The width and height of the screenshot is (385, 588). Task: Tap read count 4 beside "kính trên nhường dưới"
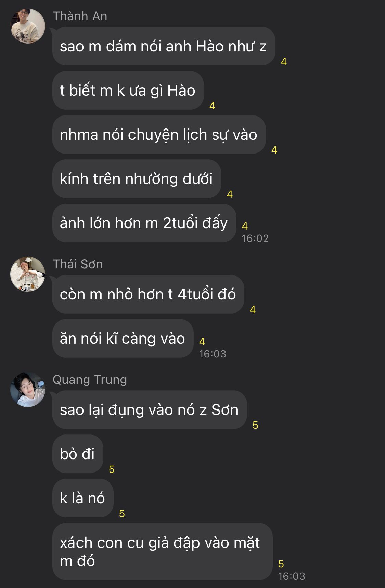click(x=230, y=194)
